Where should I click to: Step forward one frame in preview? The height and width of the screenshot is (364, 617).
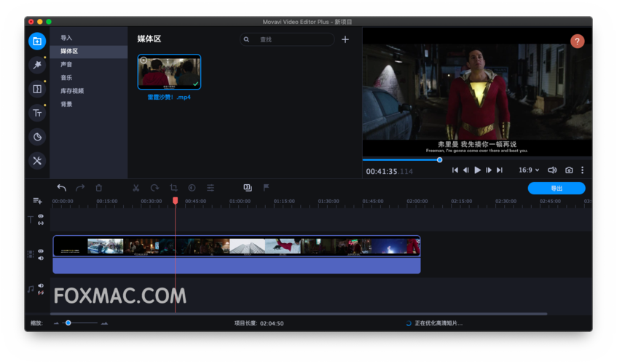[x=488, y=170]
